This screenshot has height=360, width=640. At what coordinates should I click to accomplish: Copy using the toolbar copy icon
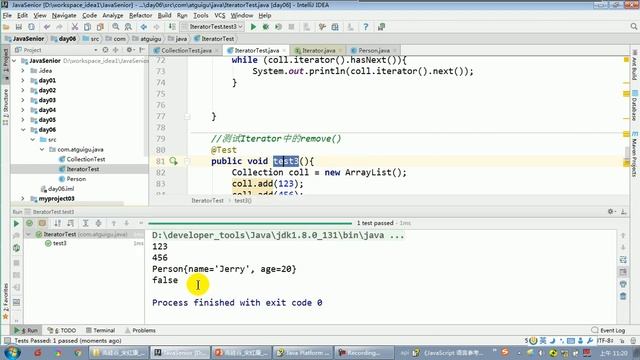click(87, 27)
